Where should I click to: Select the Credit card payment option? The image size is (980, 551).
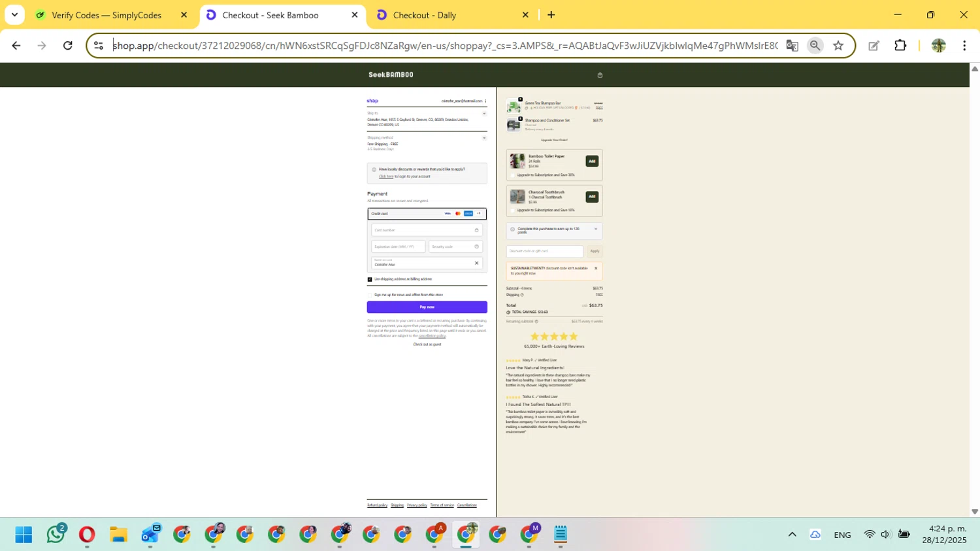pyautogui.click(x=427, y=214)
